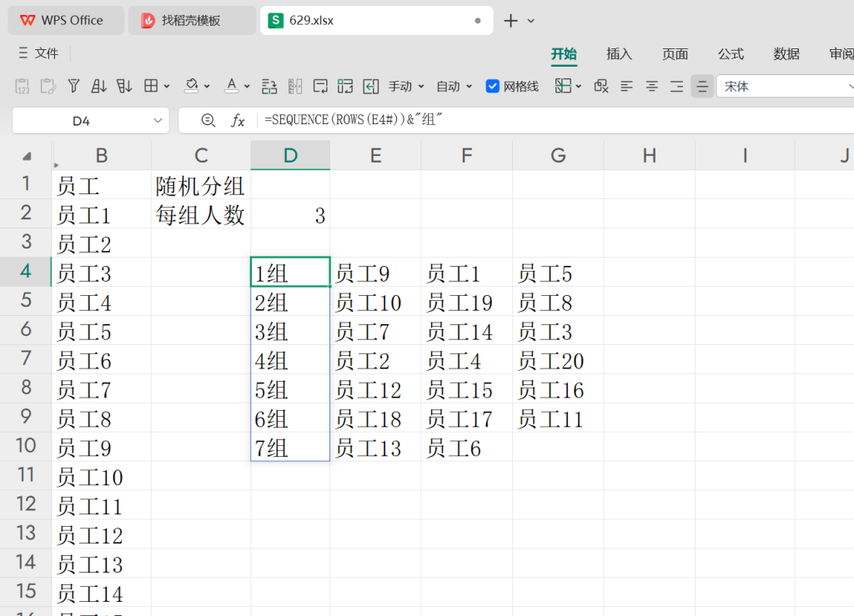Click the font color A icon
Viewport: 854px width, 616px height.
click(232, 86)
